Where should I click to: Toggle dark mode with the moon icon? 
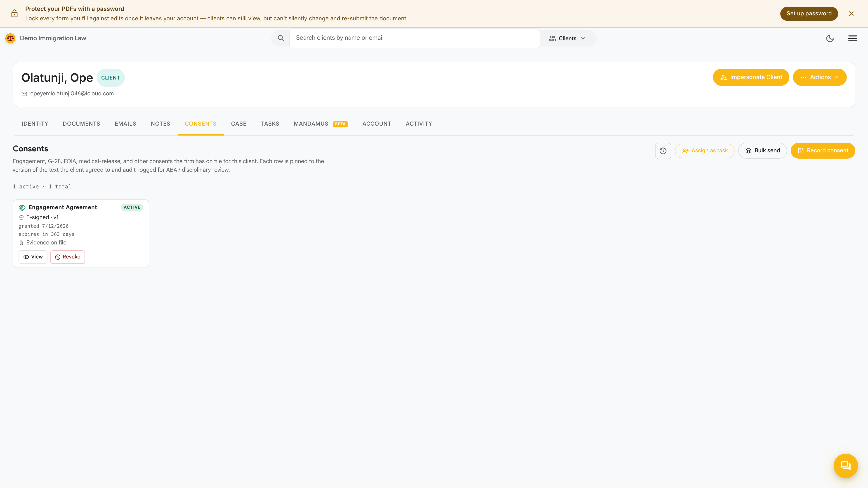coord(830,38)
